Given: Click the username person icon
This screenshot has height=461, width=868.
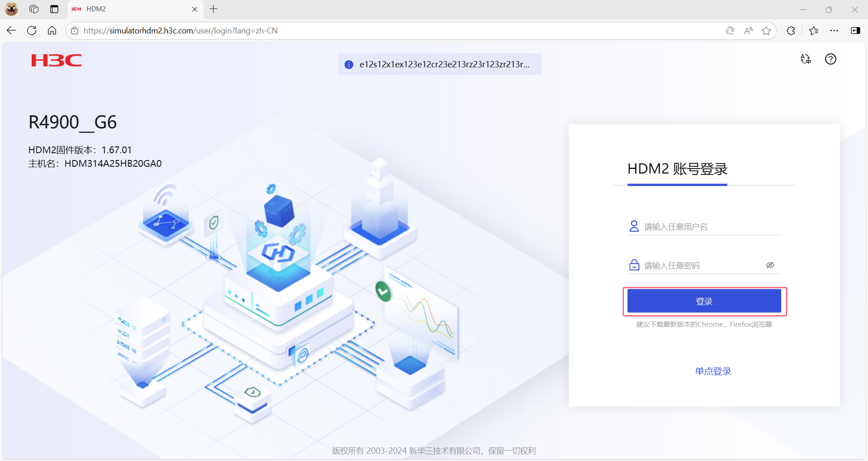Looking at the screenshot, I should pyautogui.click(x=634, y=226).
